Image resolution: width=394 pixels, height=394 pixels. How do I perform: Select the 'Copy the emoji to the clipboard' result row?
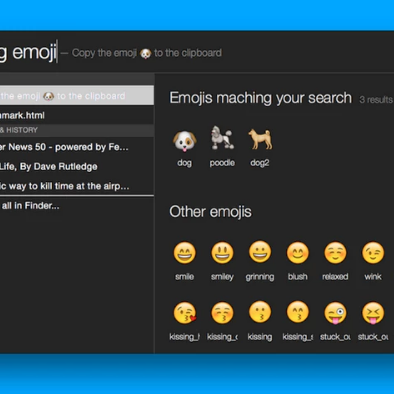77,96
